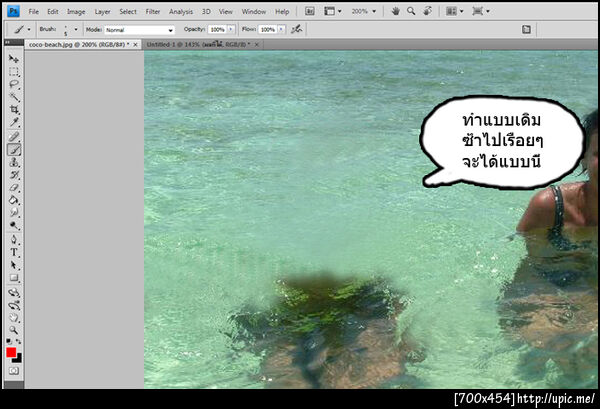Click Hand tool in application bar
This screenshot has width=600, height=409.
click(396, 11)
